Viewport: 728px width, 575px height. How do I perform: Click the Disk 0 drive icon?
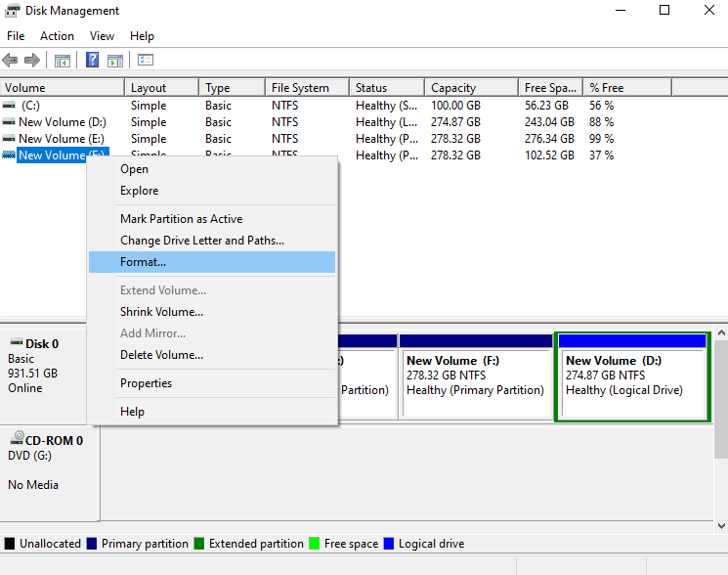17,343
